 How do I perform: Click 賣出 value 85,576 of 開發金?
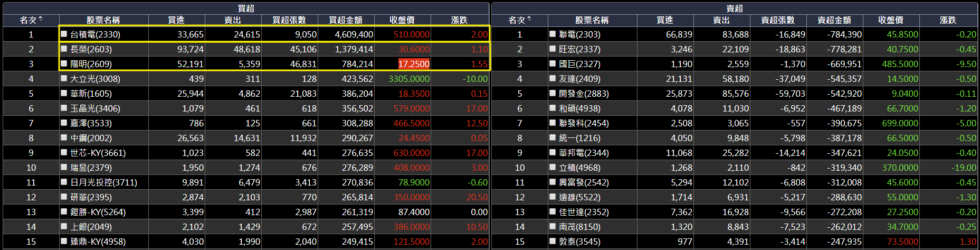(x=736, y=94)
